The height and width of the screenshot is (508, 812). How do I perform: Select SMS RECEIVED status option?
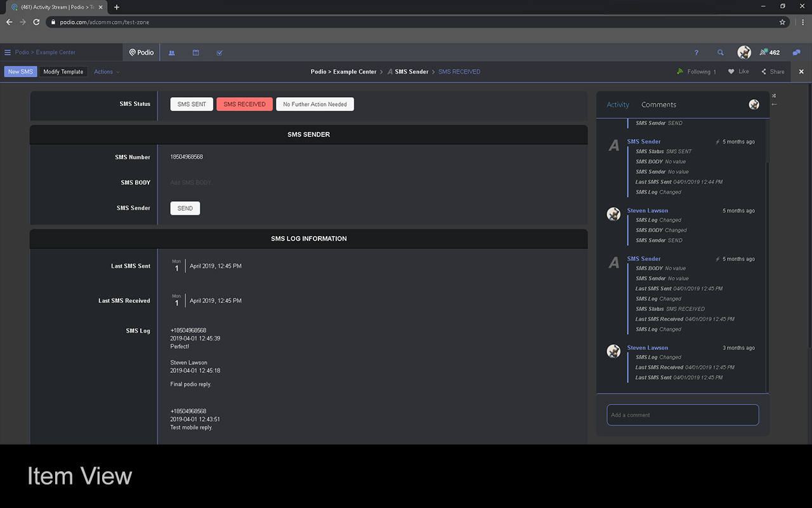244,104
